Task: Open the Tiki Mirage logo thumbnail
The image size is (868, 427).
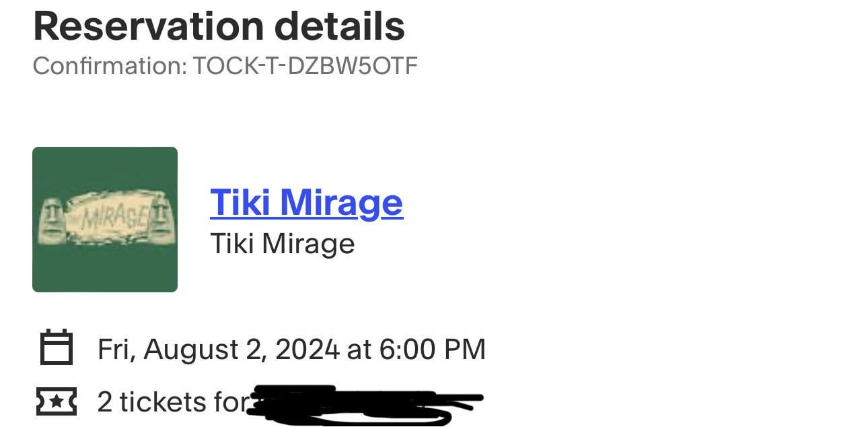Action: (x=105, y=220)
